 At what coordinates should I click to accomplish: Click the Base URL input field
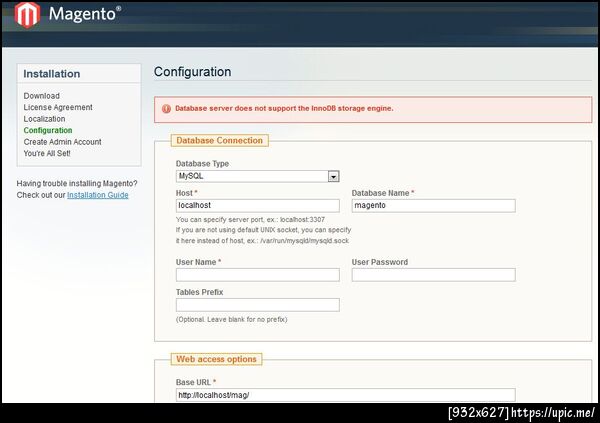pyautogui.click(x=345, y=395)
